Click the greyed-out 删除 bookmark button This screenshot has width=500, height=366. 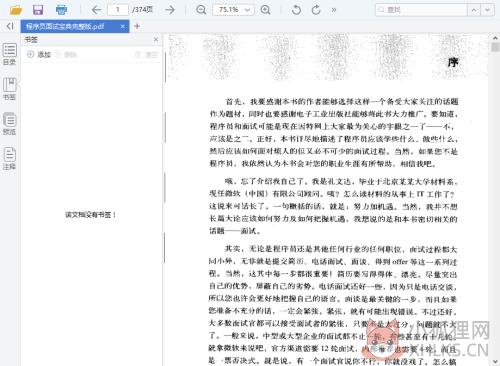pos(66,54)
